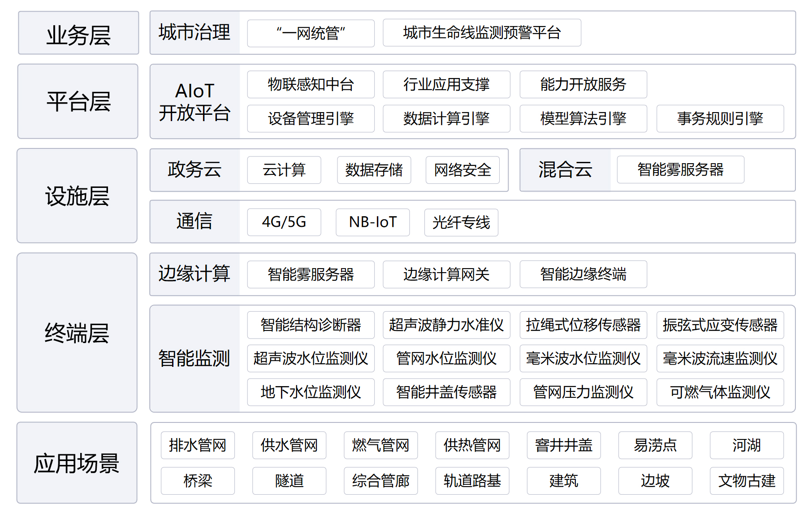Screen dimensions: 812x522
Task: Click the 4G/5G communication box
Action: [x=284, y=222]
